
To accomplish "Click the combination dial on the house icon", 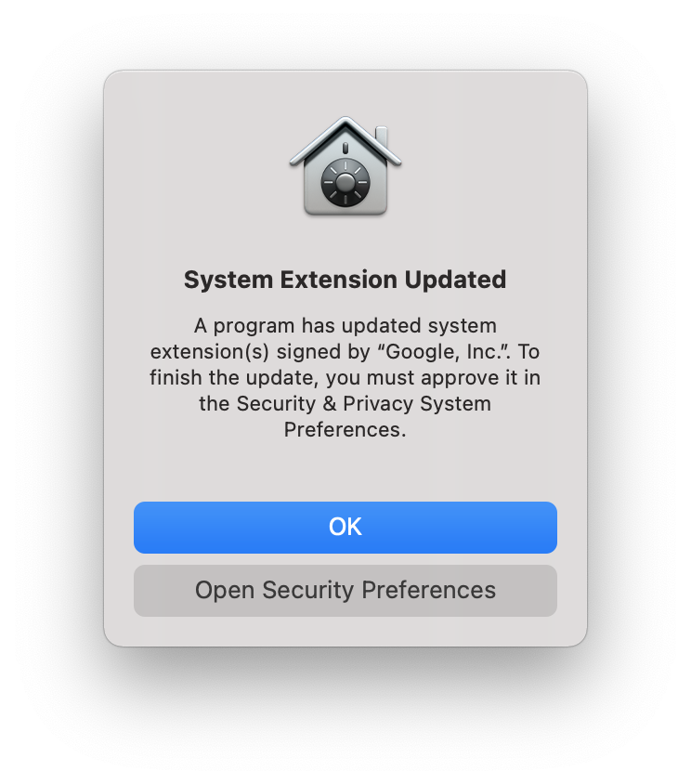I will pyautogui.click(x=345, y=182).
